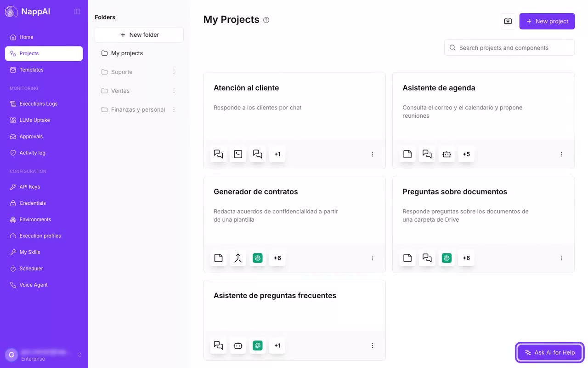Viewport: 588px width, 368px height.
Task: Open the Asistente de agenda card menu
Action: [561, 154]
